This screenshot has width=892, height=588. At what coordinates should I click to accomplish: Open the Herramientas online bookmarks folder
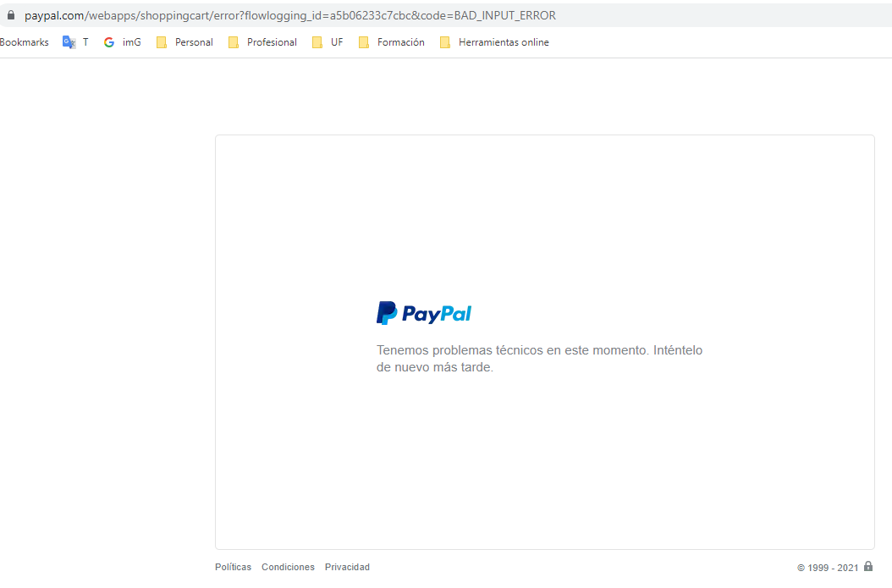[x=494, y=42]
